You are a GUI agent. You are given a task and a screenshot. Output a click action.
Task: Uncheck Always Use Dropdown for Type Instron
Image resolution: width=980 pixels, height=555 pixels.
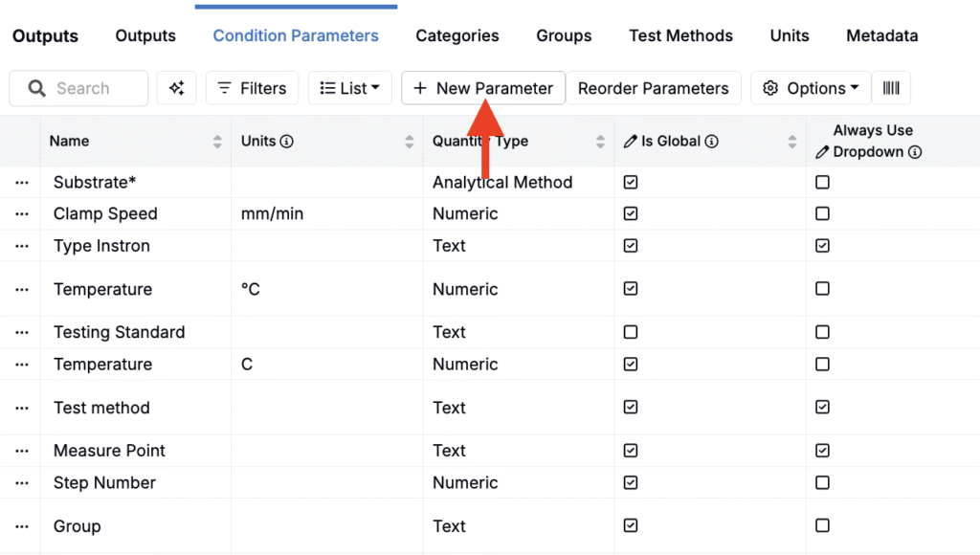pos(822,246)
